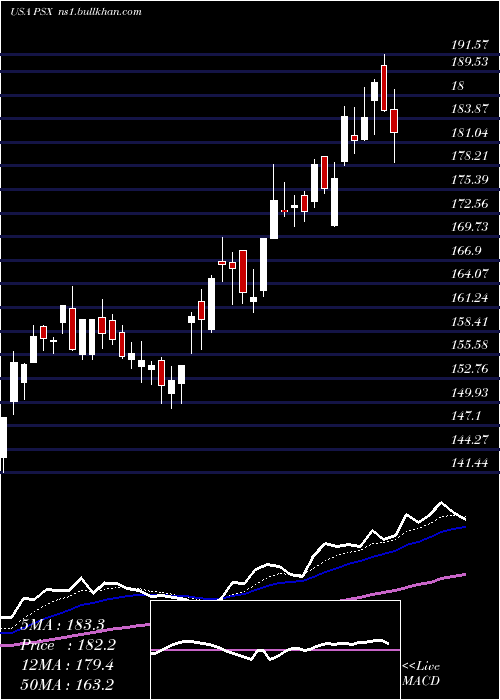Click the 152.76 price label

470,369
